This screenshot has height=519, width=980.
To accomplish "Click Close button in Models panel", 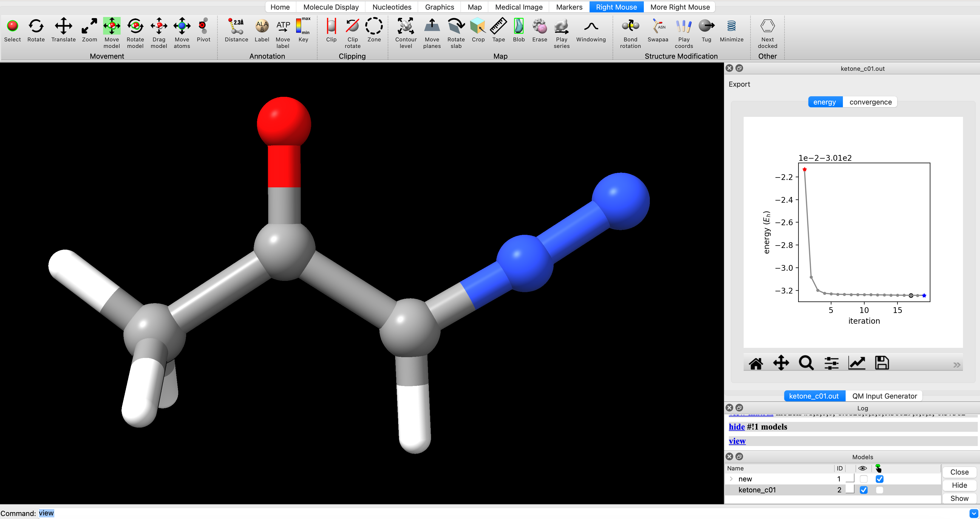I will (959, 472).
